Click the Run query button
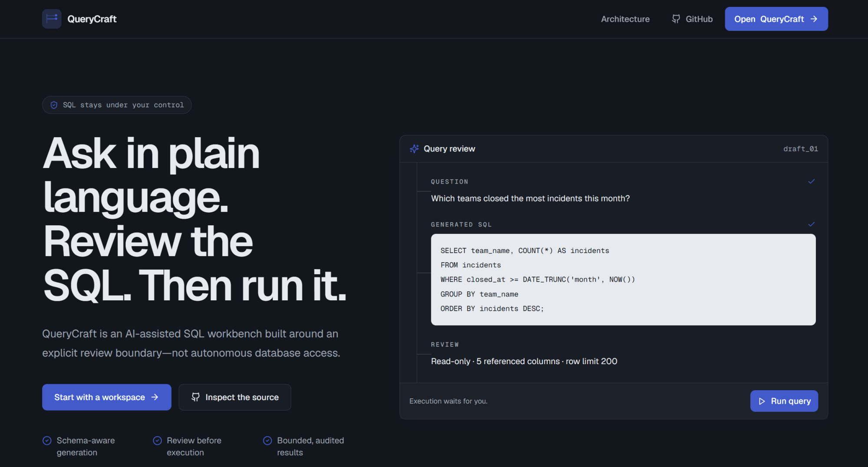 (784, 401)
